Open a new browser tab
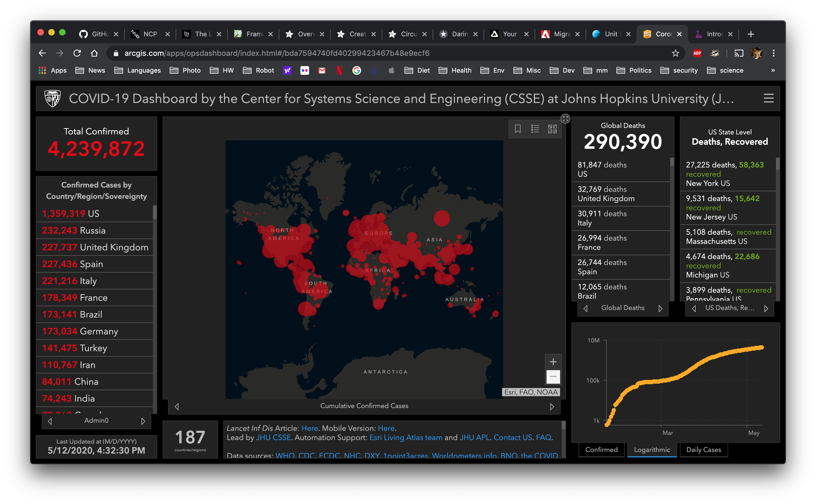Viewport: 816px width, 504px height. (751, 34)
